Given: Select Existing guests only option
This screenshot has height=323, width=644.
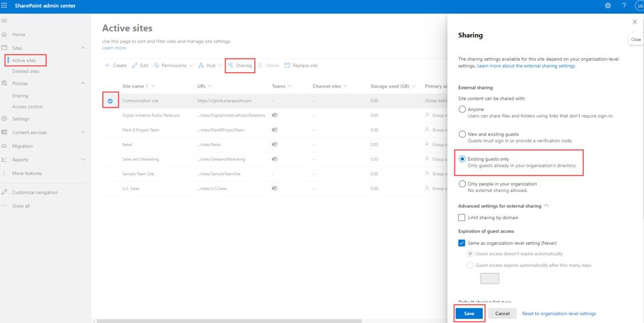Looking at the screenshot, I should coord(462,159).
